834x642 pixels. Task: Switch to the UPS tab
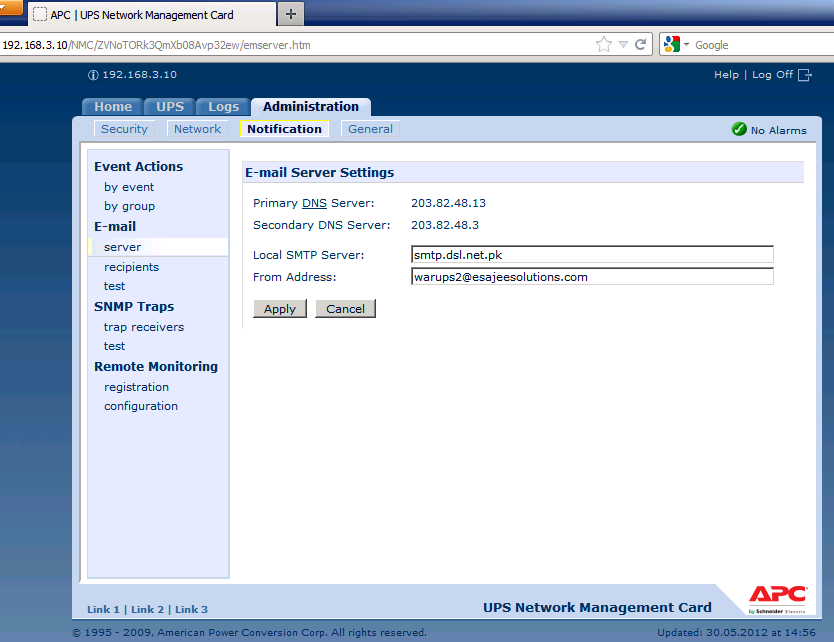click(170, 106)
